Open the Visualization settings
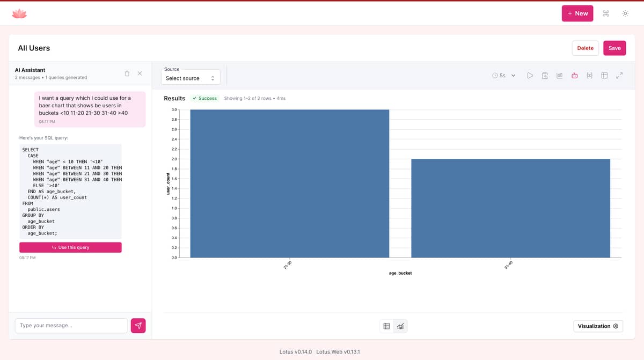Screen dimensions: 644x360 [598, 326]
